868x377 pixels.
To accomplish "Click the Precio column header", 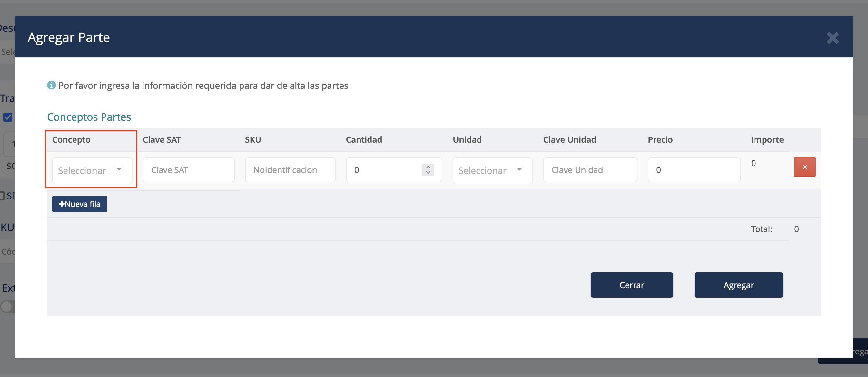I will click(660, 140).
